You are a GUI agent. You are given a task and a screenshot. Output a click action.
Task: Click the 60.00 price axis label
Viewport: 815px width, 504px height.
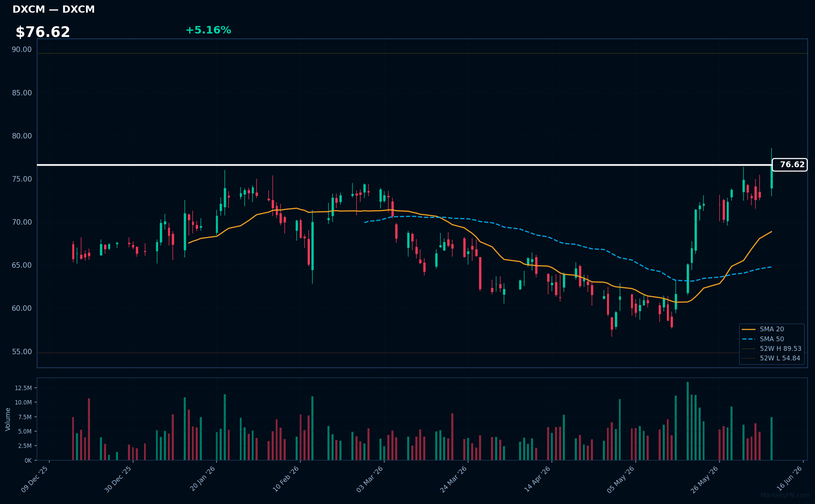tap(22, 308)
